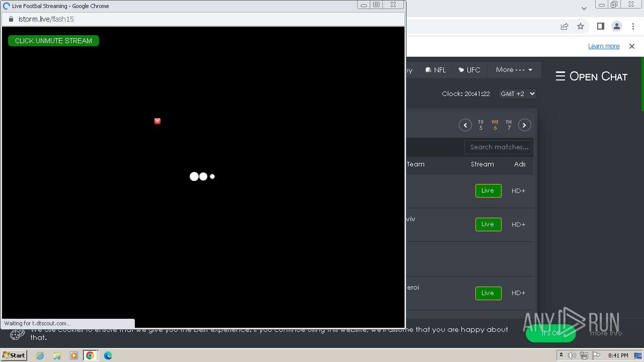Click the Search matches field
This screenshot has width=644, height=362.
(x=498, y=147)
